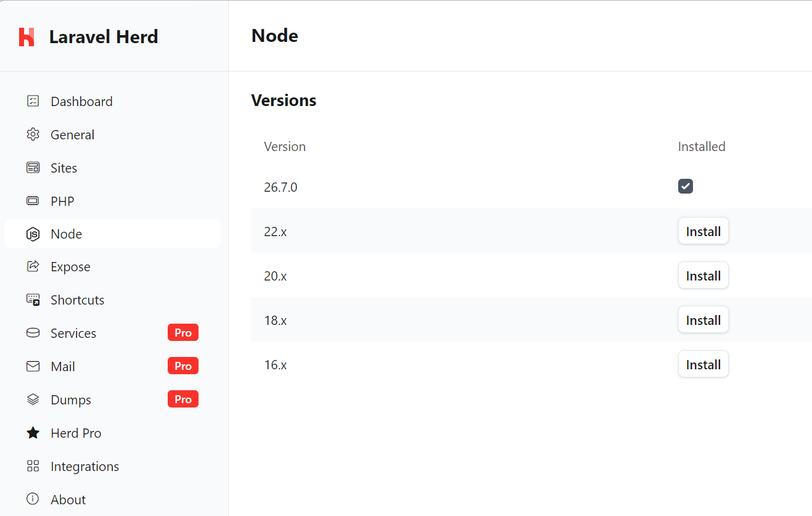Image resolution: width=812 pixels, height=516 pixels.
Task: Click the Dashboard checklist icon
Action: click(x=33, y=101)
